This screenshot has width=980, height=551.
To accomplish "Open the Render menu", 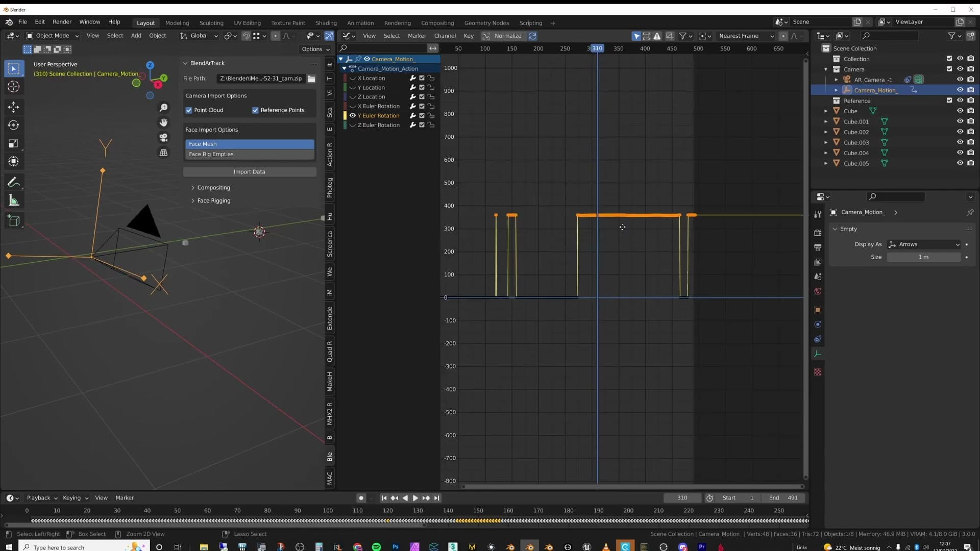I will point(62,22).
